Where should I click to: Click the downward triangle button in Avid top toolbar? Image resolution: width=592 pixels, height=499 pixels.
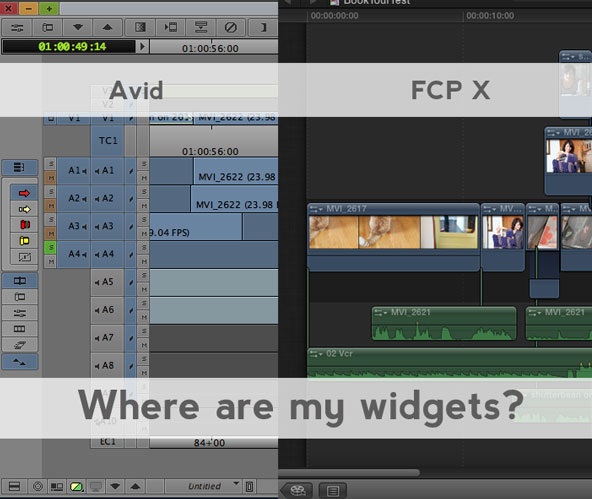[x=78, y=28]
